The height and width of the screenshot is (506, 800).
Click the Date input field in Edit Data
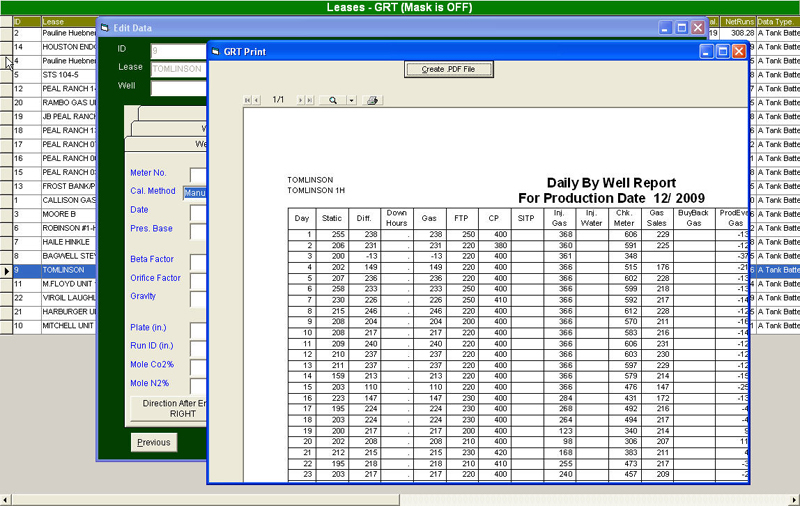tap(198, 212)
